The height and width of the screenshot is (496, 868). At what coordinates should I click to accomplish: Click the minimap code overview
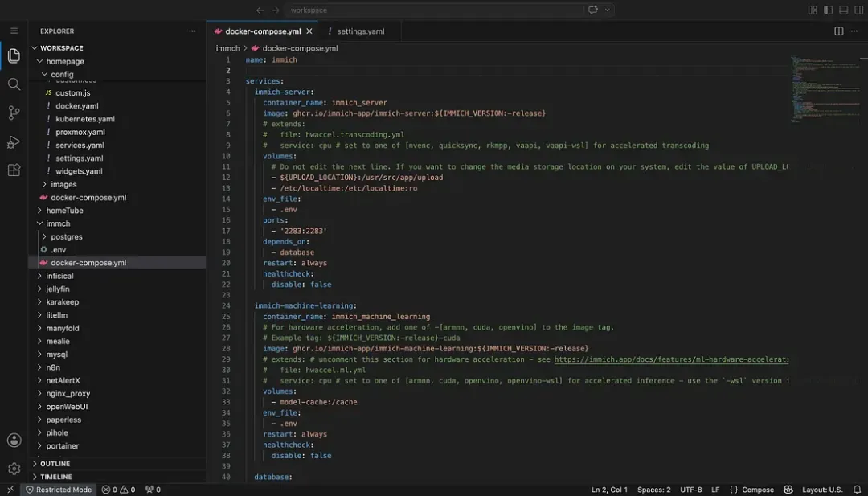(824, 88)
